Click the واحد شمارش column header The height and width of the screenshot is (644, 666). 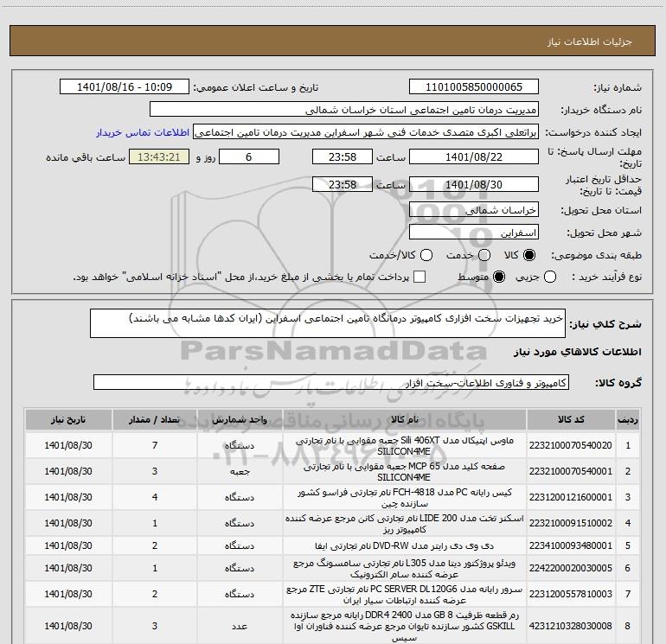tap(240, 419)
